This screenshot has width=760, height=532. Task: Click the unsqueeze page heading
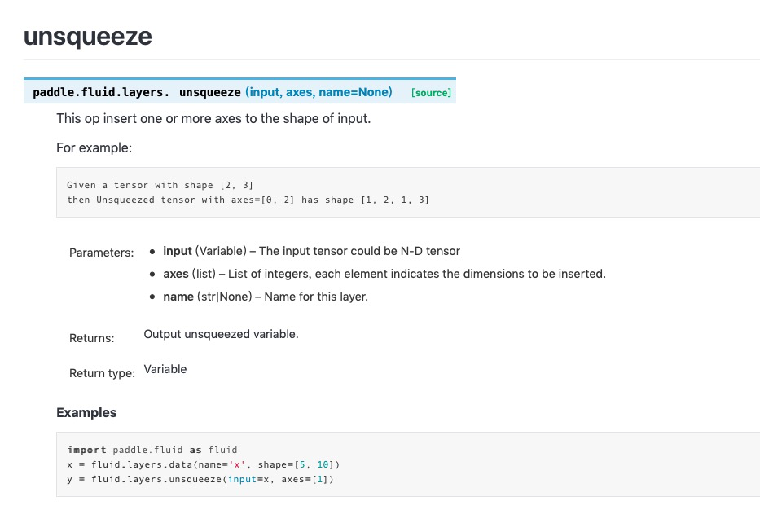click(88, 37)
